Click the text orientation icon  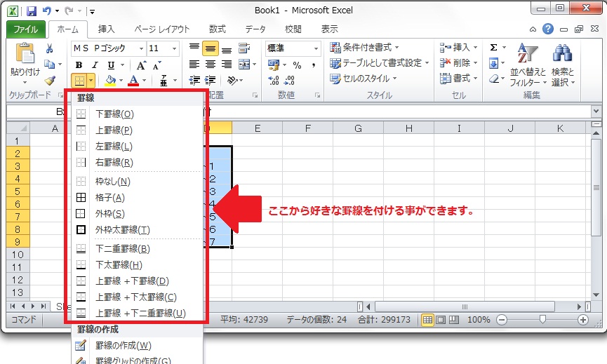click(x=232, y=81)
